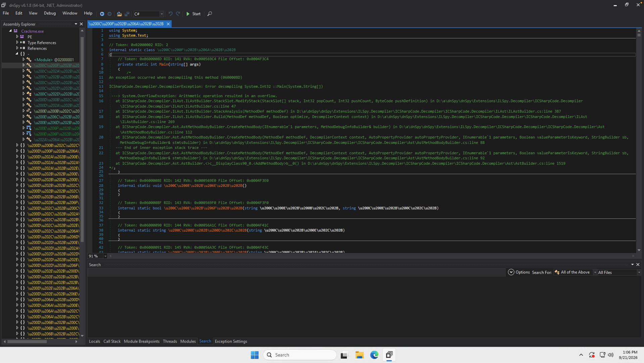Open Microsoft Edge from the taskbar
This screenshot has width=644, height=363.
click(x=374, y=355)
